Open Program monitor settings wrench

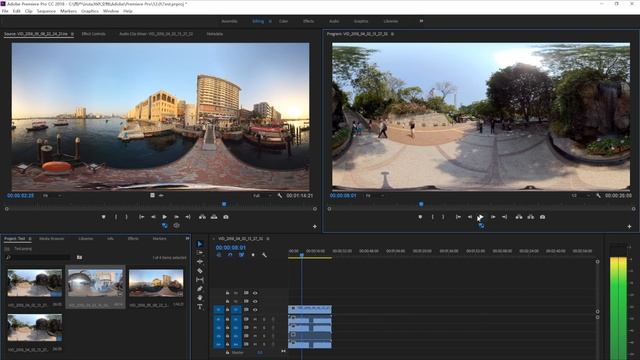(x=598, y=196)
